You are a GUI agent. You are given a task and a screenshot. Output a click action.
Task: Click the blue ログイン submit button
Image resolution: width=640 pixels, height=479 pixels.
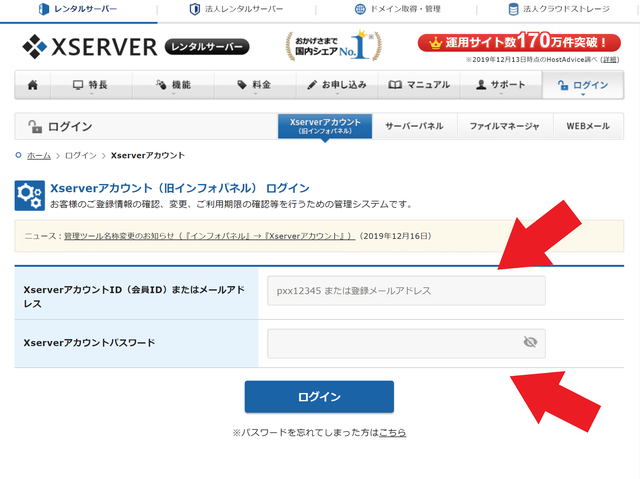click(x=319, y=397)
